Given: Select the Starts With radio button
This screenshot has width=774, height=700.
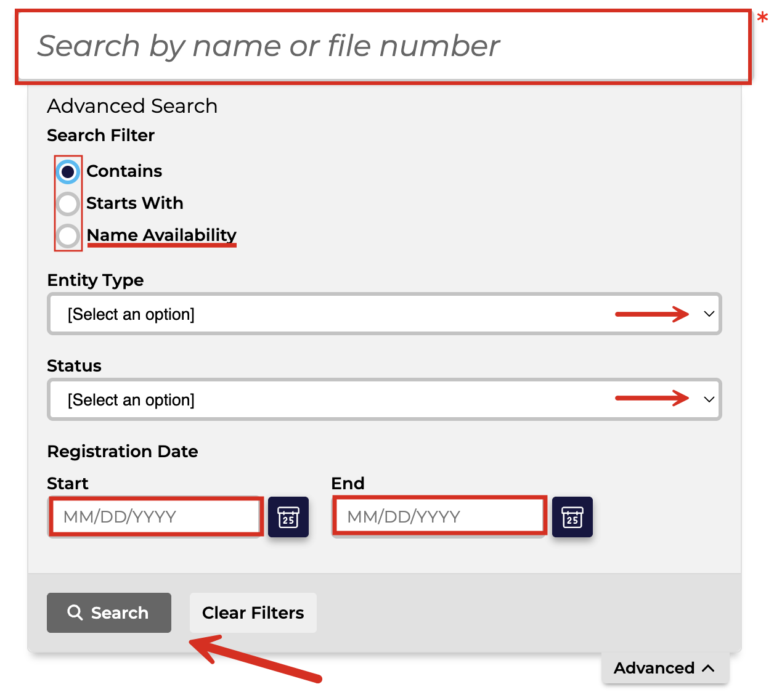Looking at the screenshot, I should pos(68,203).
